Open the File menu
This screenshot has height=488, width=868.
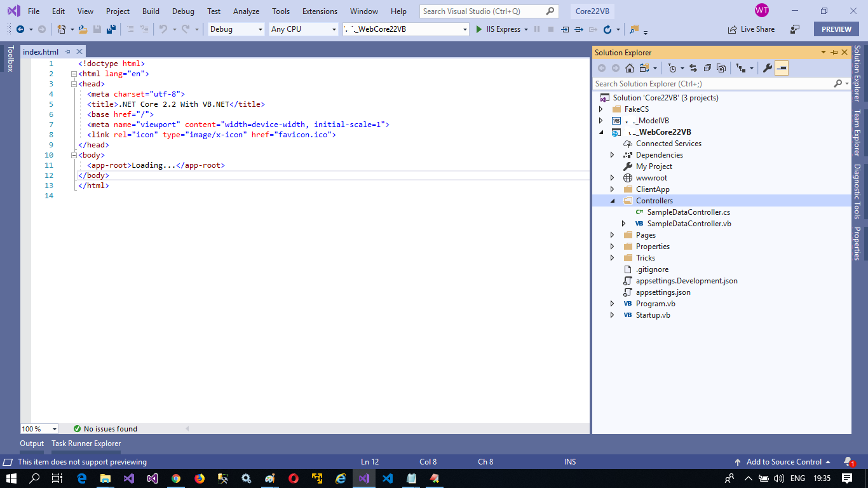coord(34,11)
